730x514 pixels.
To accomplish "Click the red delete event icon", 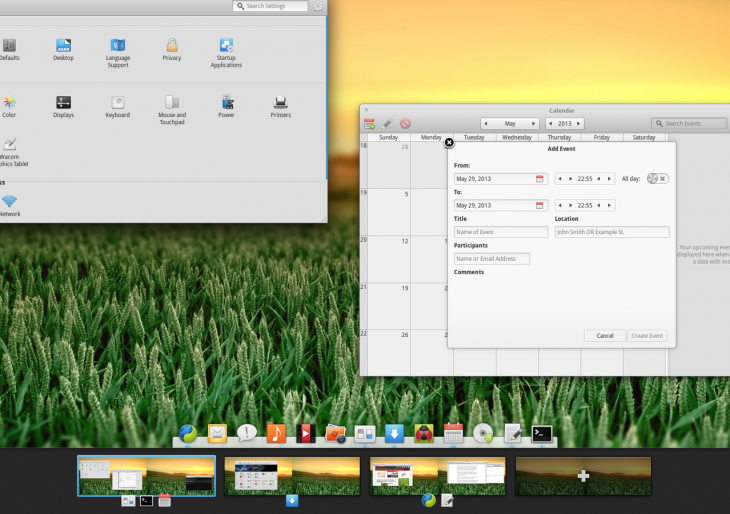I will 405,124.
